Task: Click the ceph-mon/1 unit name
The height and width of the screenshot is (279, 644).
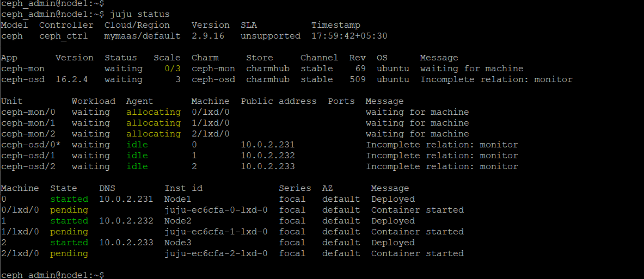Action: click(28, 123)
